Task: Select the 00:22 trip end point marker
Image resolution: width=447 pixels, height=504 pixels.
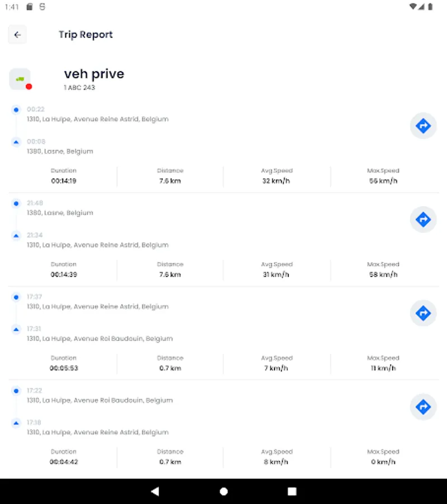Action: click(16, 110)
